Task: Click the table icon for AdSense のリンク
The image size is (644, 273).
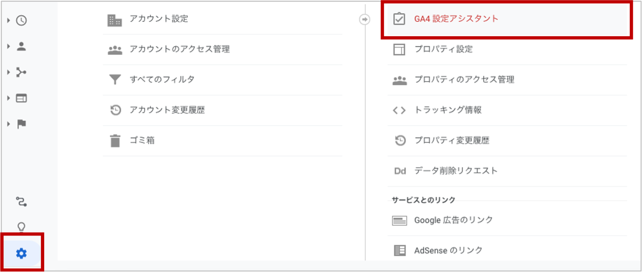Action: (x=400, y=250)
